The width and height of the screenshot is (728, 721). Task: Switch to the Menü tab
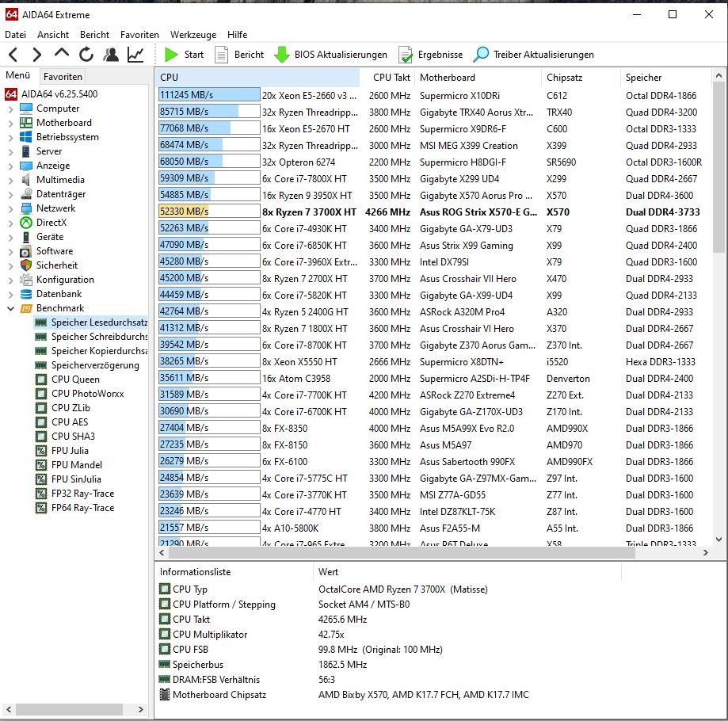pos(18,75)
